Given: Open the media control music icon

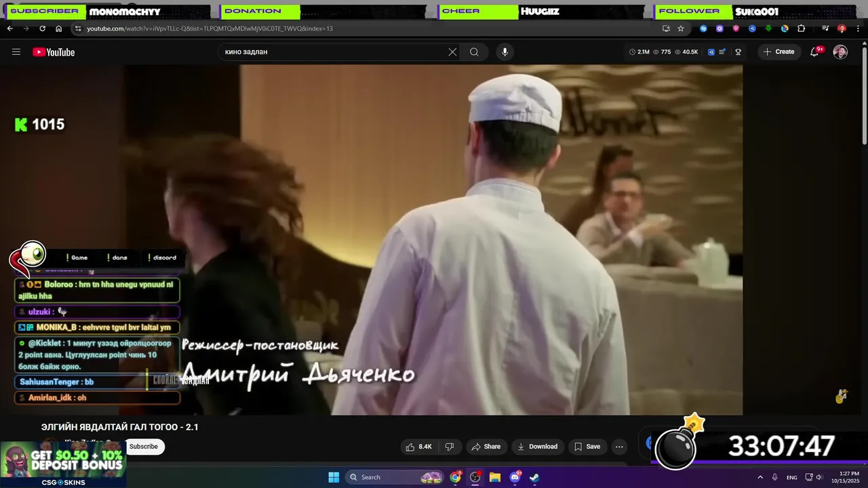Looking at the screenshot, I should [x=825, y=28].
